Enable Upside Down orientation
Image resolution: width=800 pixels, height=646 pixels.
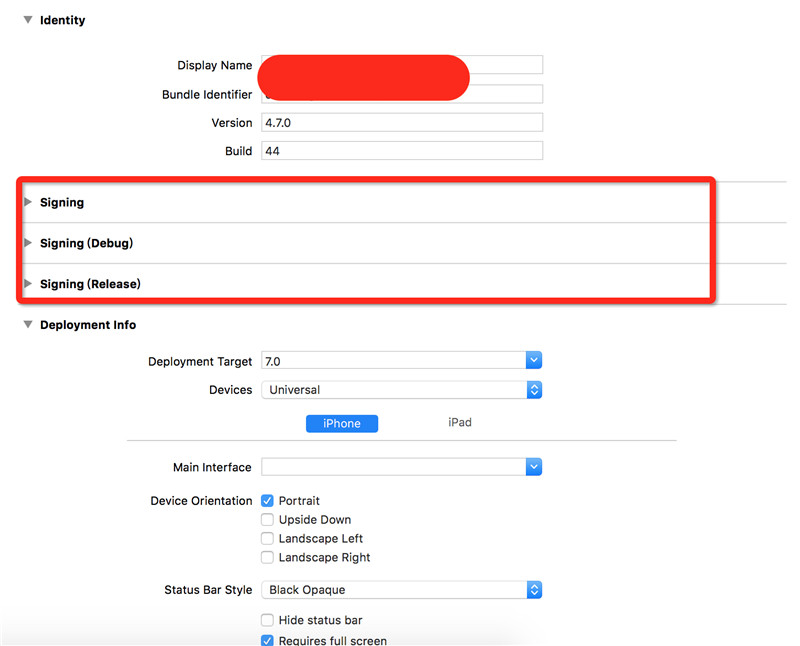[x=267, y=520]
